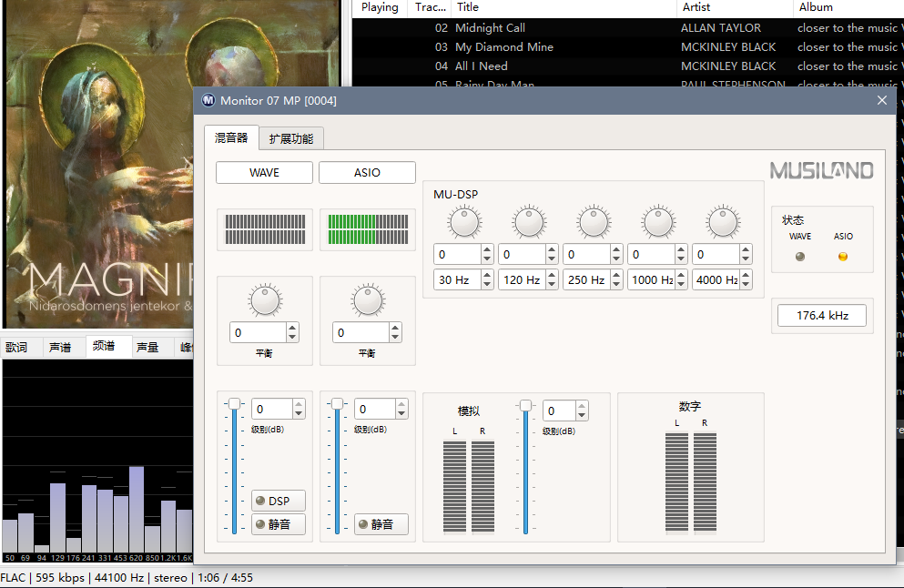Turn the 30 Hz MU-DSP knob
The image size is (904, 588).
[464, 222]
